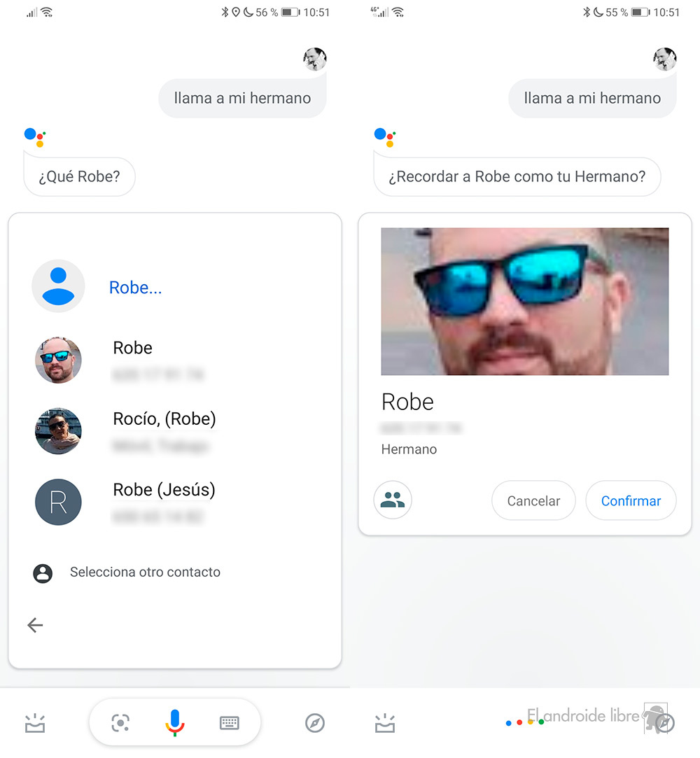
Task: Select the contact Robe with sunglasses photo
Action: click(132, 360)
